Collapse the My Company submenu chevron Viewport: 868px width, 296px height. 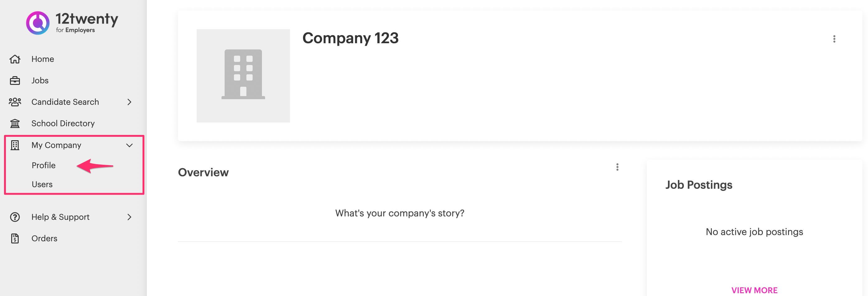tap(129, 145)
